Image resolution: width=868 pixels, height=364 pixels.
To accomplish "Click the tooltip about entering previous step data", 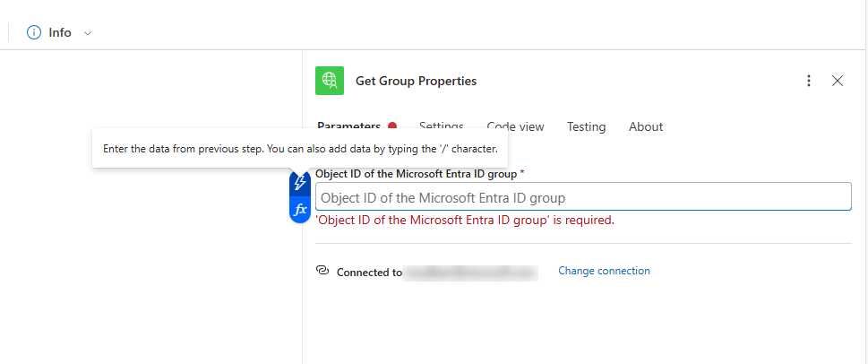I will [x=300, y=148].
